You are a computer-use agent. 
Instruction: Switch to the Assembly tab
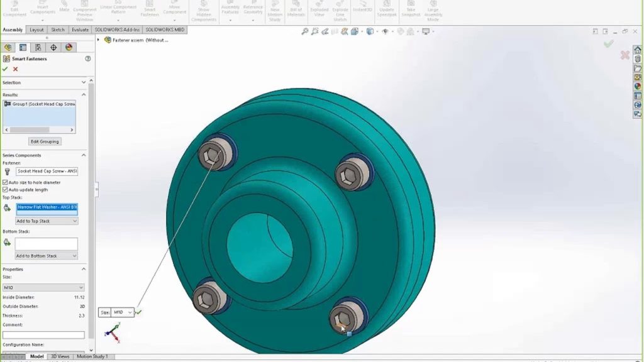13,30
